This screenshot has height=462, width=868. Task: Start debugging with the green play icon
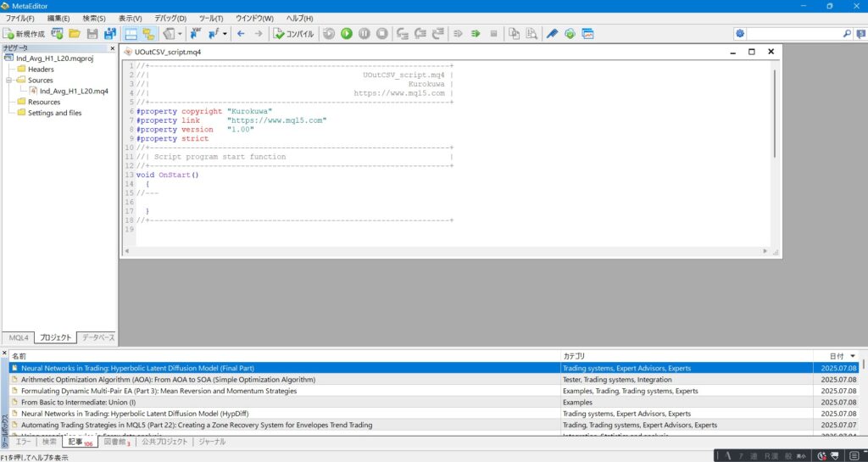point(347,34)
